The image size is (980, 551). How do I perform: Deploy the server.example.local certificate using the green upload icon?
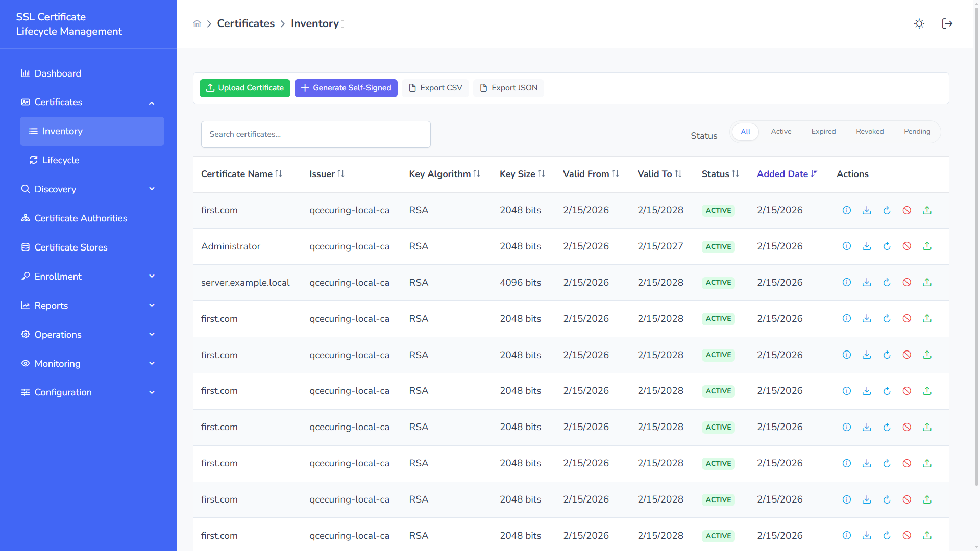(927, 282)
